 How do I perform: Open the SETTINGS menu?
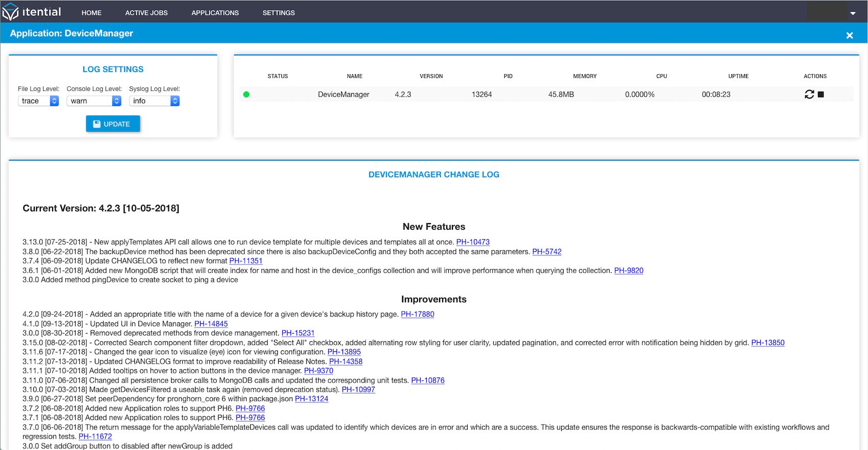pyautogui.click(x=279, y=13)
